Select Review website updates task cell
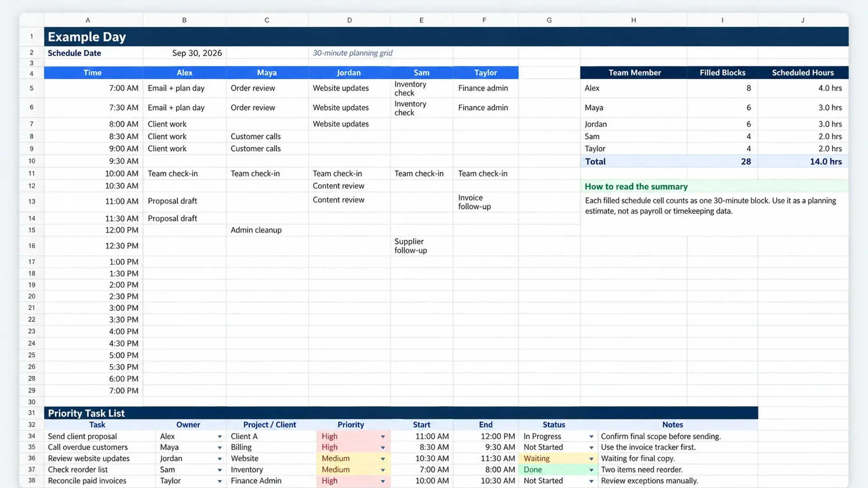 (x=99, y=459)
